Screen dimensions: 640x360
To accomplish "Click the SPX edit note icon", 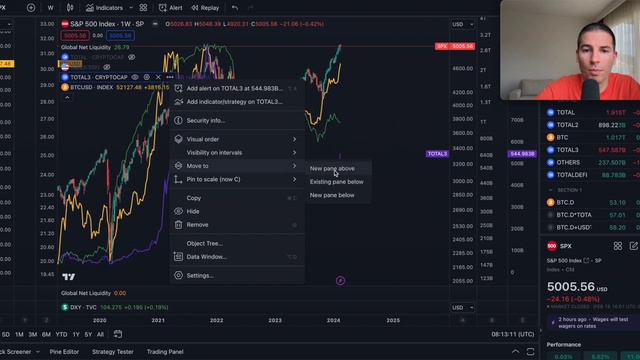I will pyautogui.click(x=633, y=246).
